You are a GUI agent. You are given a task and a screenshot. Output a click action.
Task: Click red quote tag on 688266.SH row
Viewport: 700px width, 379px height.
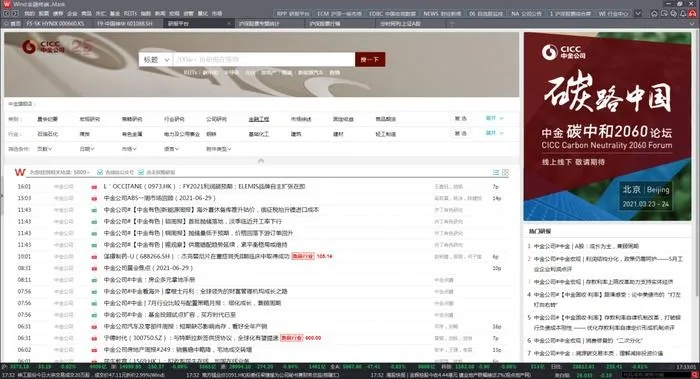303,256
